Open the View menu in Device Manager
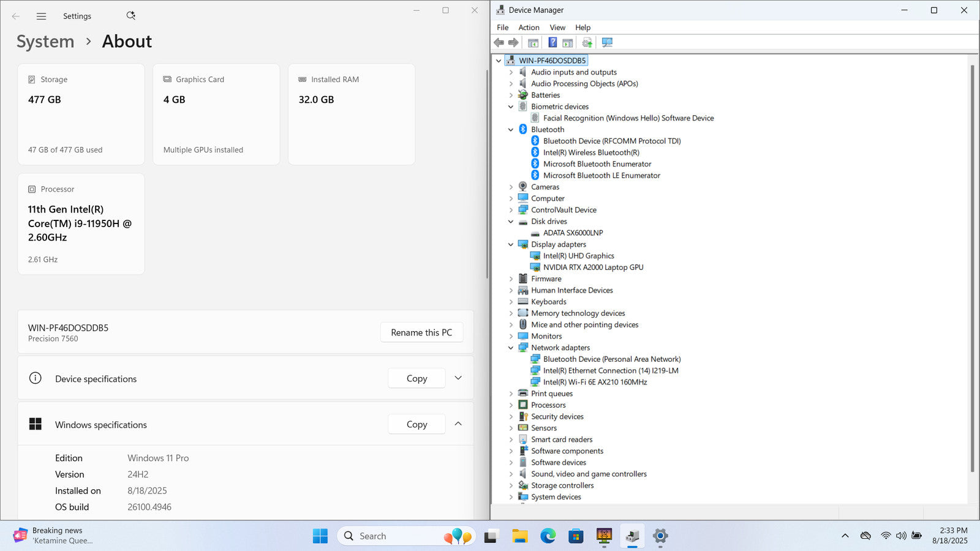Image resolution: width=980 pixels, height=551 pixels. pos(557,28)
